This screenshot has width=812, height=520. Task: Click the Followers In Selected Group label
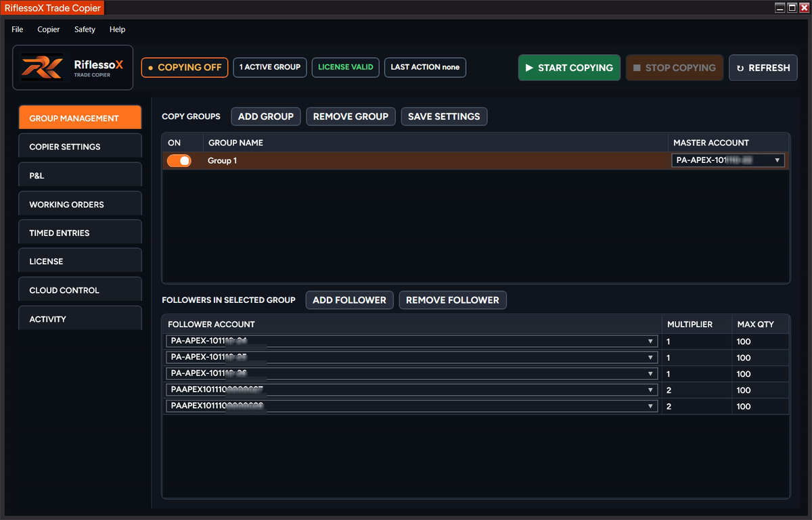[x=229, y=300]
